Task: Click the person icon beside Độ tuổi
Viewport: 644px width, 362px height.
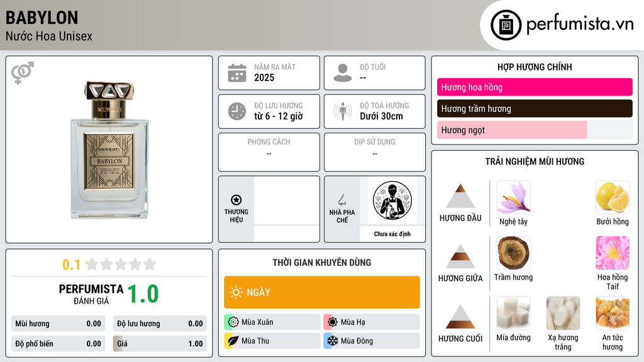Action: [x=343, y=73]
